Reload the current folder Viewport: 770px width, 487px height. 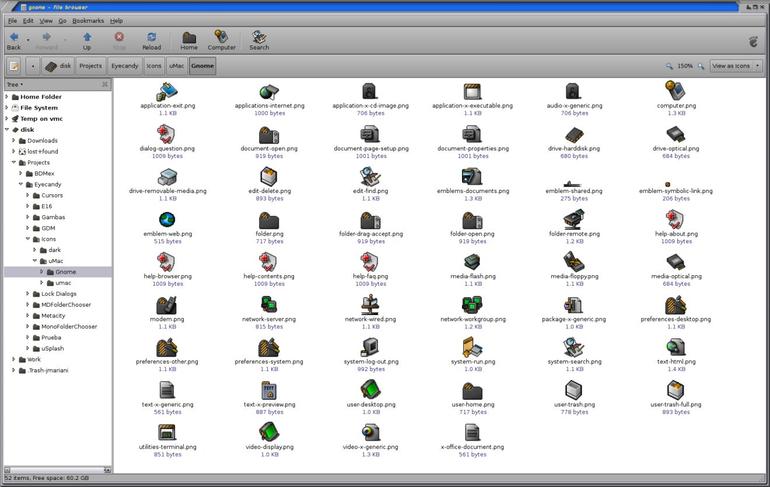pyautogui.click(x=151, y=41)
